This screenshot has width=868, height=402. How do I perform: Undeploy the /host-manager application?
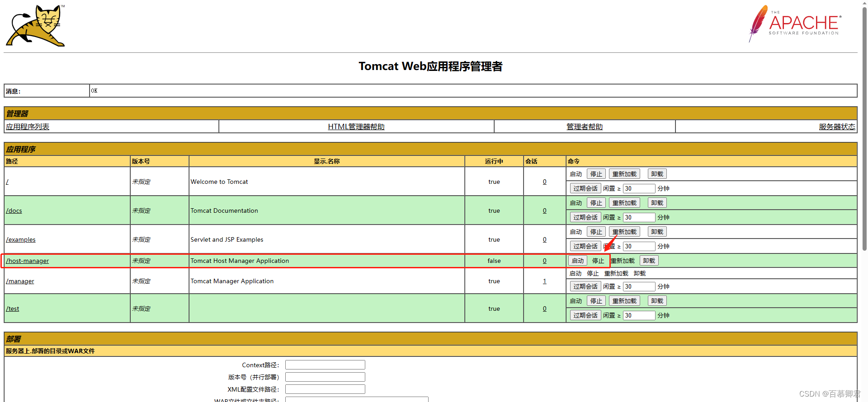coord(649,261)
